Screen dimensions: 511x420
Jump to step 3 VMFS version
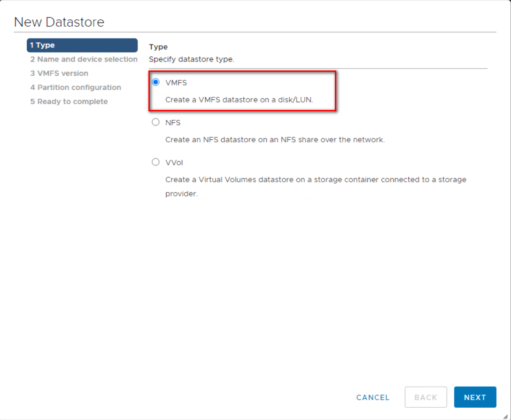coord(59,73)
